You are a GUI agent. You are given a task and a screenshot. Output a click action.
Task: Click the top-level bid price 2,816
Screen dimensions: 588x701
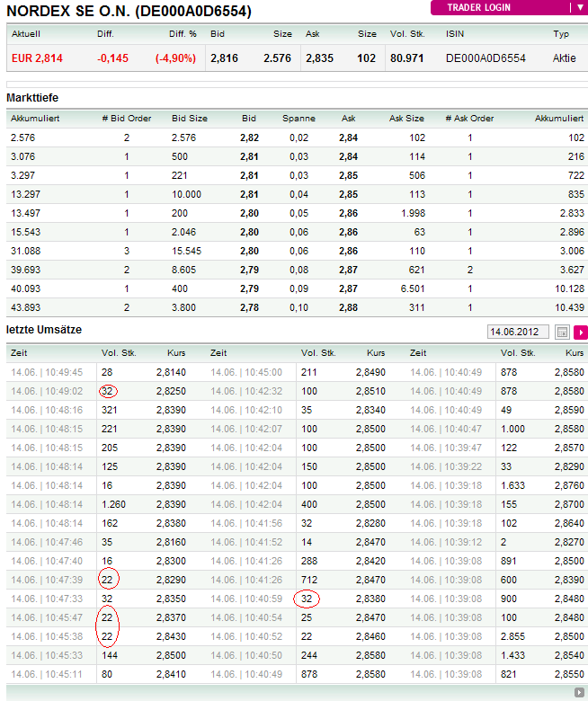224,58
